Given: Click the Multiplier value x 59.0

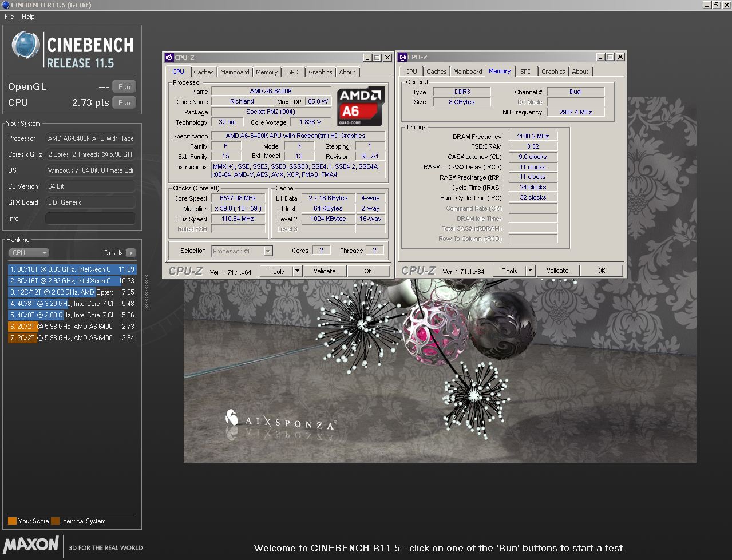Looking at the screenshot, I should click(x=238, y=208).
